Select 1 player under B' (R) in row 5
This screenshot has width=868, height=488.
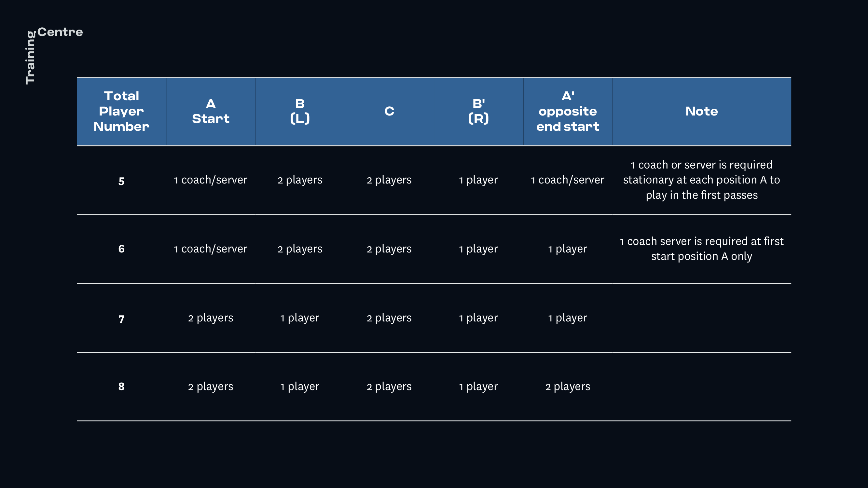(478, 180)
